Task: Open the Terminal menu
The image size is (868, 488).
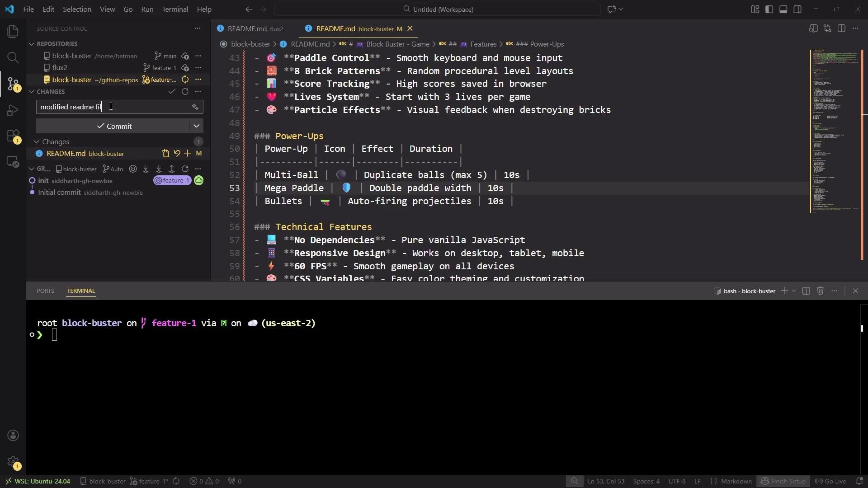Action: tap(175, 9)
